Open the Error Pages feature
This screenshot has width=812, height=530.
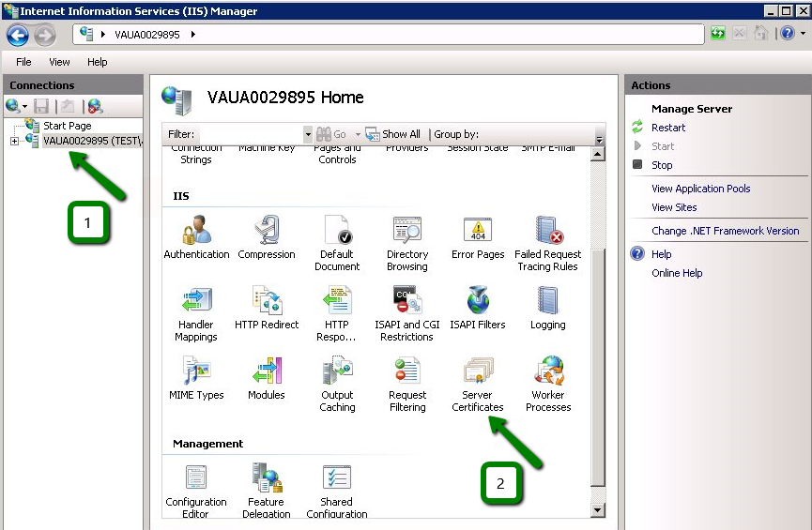tap(478, 237)
